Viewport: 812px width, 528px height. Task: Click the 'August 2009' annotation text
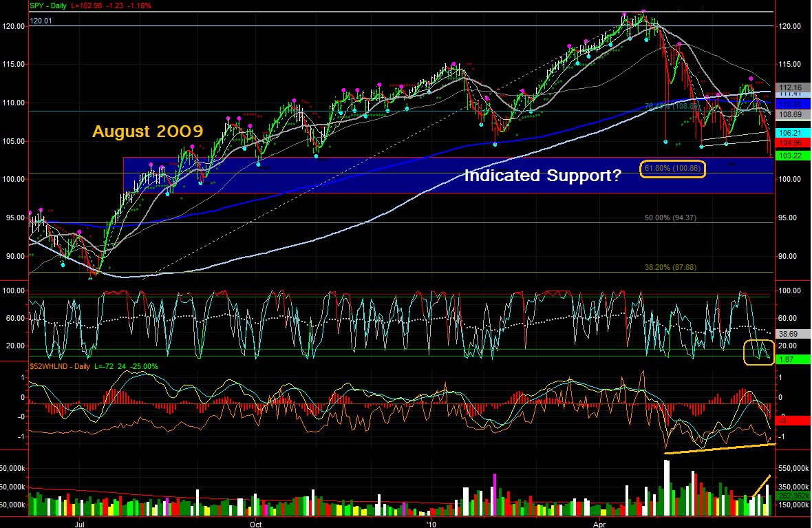(147, 131)
